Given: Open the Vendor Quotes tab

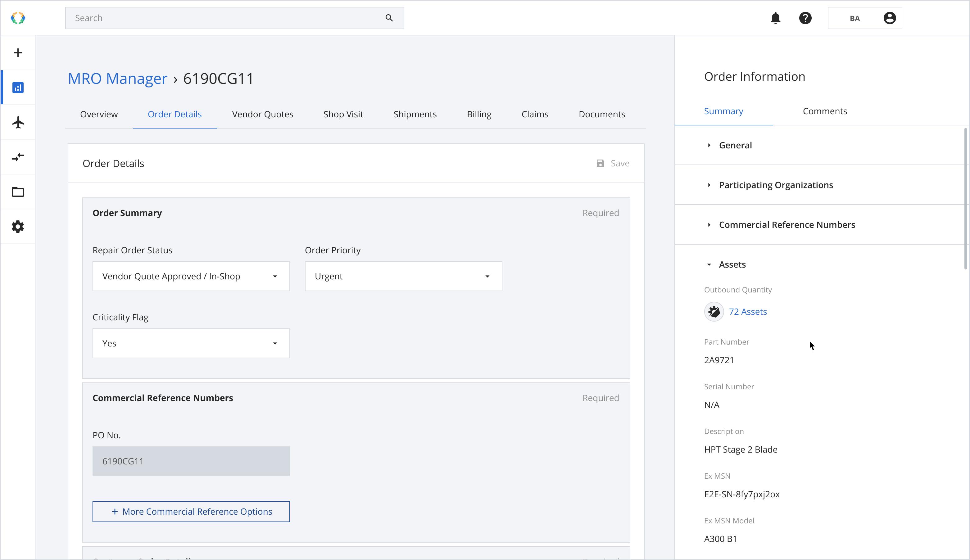Looking at the screenshot, I should [x=263, y=114].
